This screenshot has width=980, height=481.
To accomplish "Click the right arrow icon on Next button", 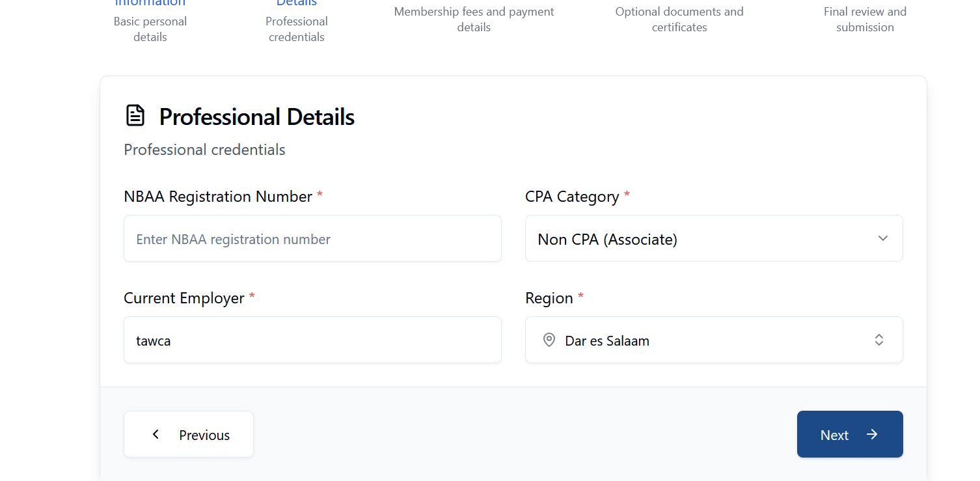I will (x=872, y=434).
